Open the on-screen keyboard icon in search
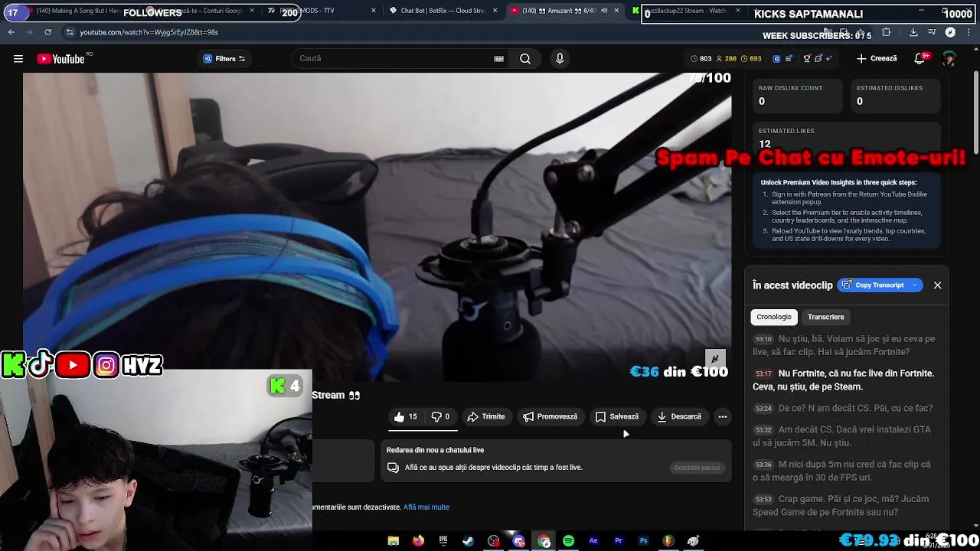Screen dimensions: 980x551 click(x=498, y=59)
